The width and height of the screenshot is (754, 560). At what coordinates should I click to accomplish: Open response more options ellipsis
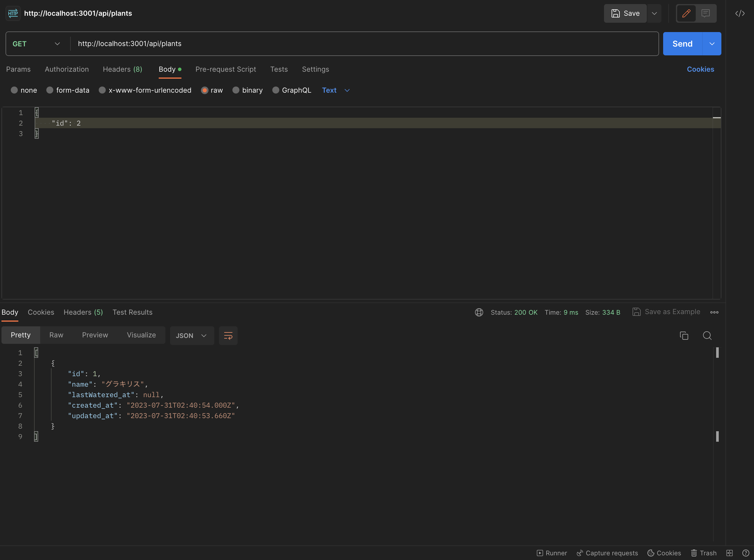click(x=714, y=312)
